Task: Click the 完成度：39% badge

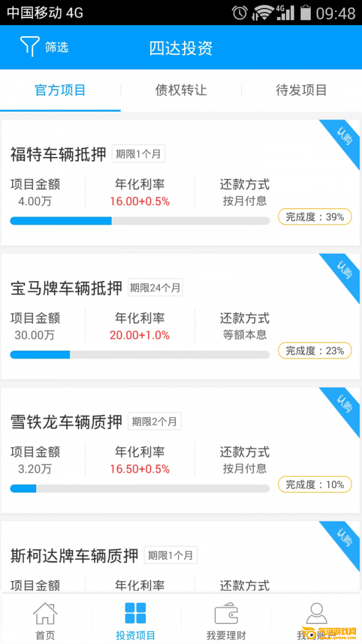Action: (x=314, y=217)
